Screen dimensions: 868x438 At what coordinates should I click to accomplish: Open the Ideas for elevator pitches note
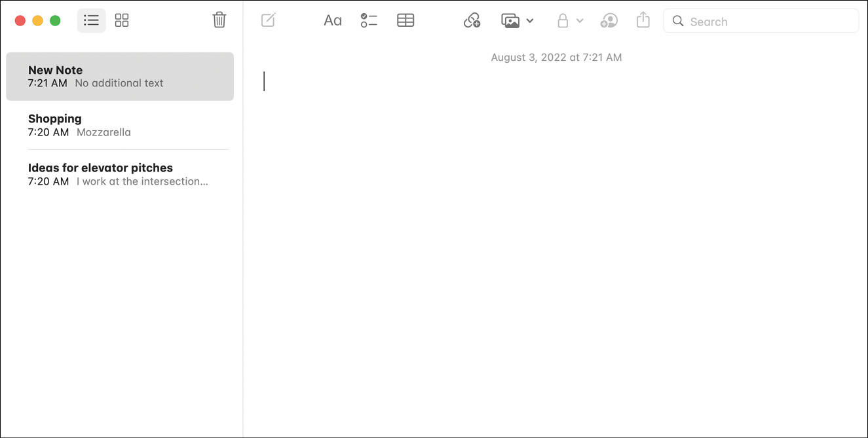click(120, 174)
